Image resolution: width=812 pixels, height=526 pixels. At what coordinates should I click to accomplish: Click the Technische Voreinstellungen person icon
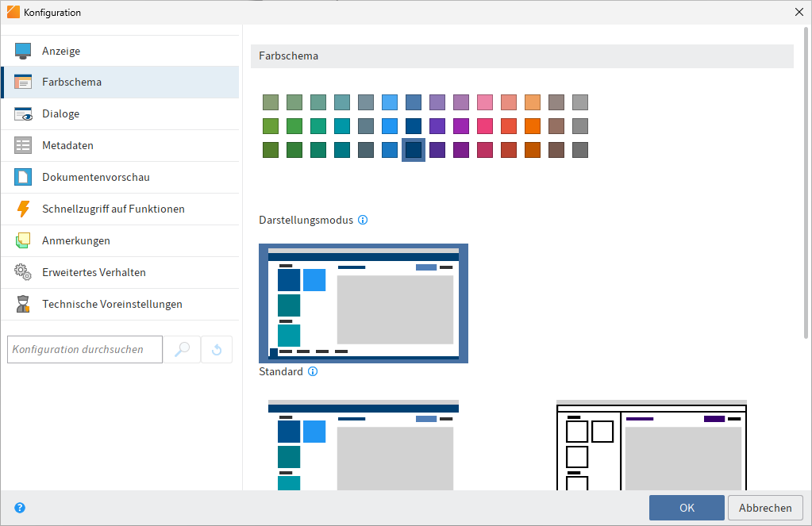(23, 304)
